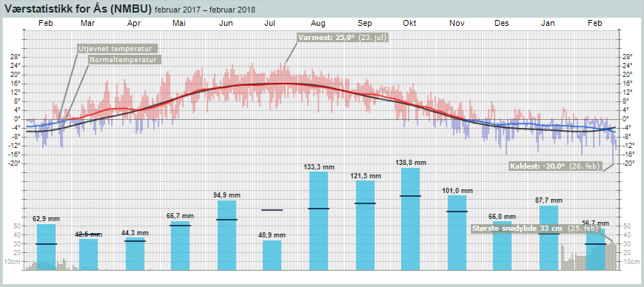Click the 'Jan' month header
The height and width of the screenshot is (287, 644).
point(548,24)
